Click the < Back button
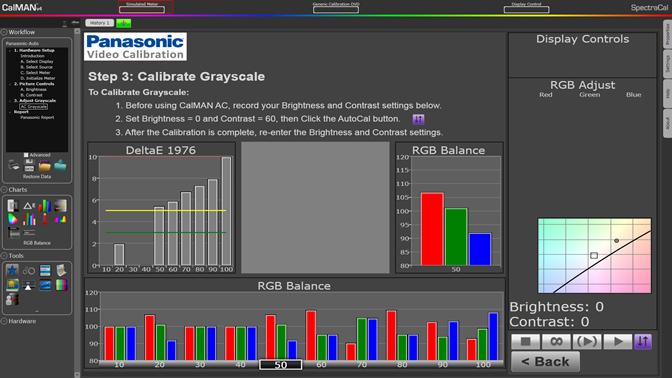Screen dimensions: 672x378 click(x=546, y=362)
